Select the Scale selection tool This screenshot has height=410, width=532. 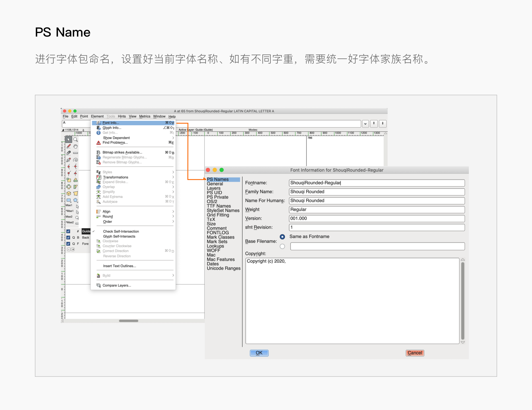[68, 180]
